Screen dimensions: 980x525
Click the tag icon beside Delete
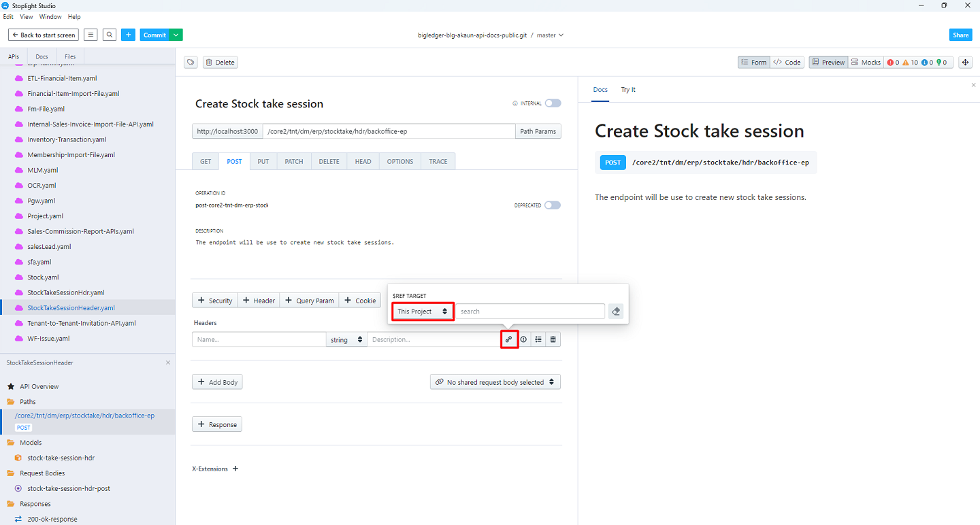[x=191, y=63]
